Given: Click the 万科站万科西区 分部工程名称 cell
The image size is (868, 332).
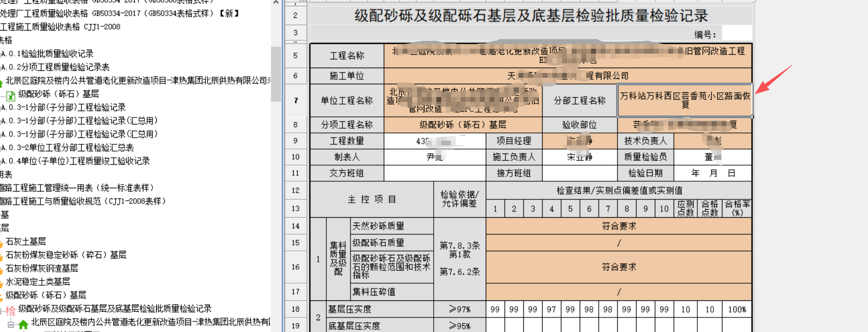Looking at the screenshot, I should point(684,100).
